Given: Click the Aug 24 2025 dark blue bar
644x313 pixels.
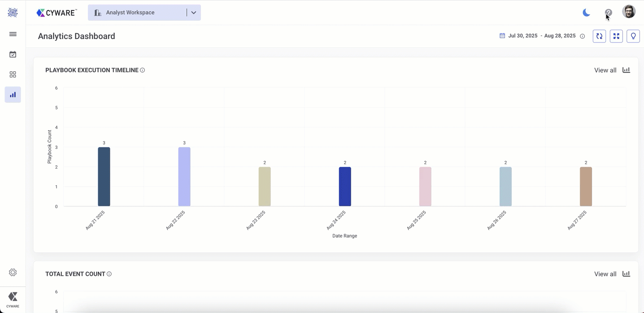Looking at the screenshot, I should tap(345, 187).
